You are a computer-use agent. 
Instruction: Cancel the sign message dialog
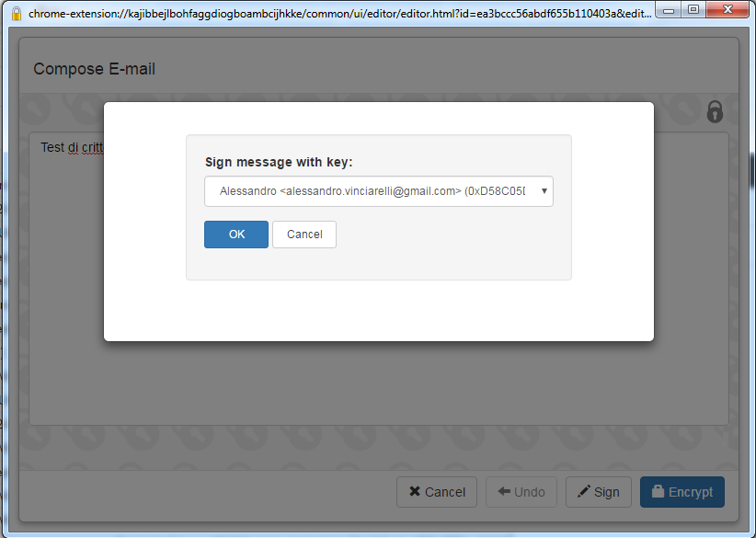tap(304, 235)
